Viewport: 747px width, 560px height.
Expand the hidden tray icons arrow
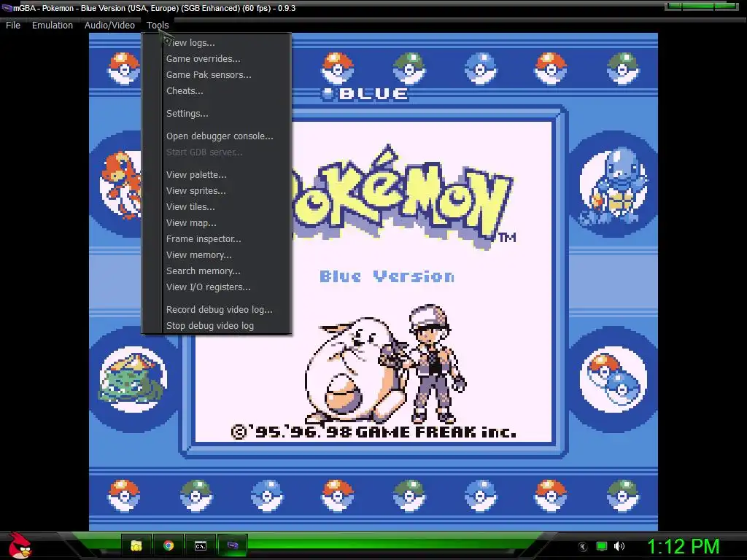pyautogui.click(x=583, y=547)
